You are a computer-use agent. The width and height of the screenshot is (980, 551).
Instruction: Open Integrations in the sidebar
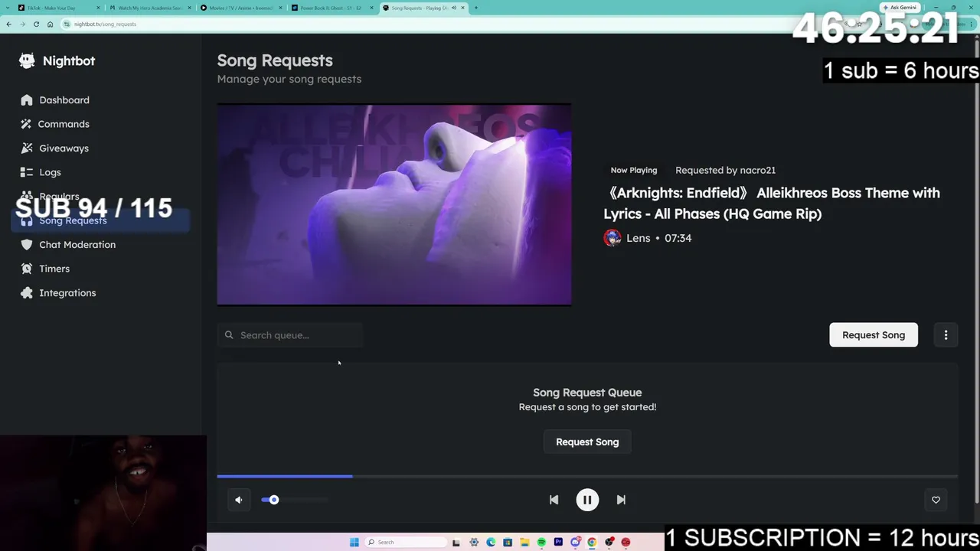tap(67, 293)
